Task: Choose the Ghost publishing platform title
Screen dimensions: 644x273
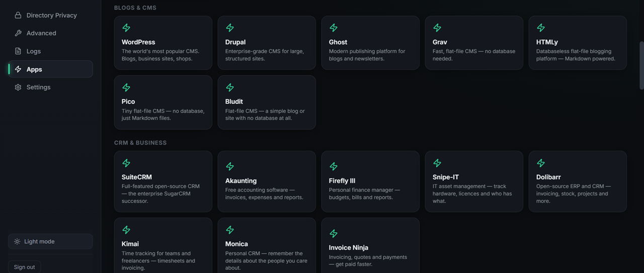Action: 338,42
